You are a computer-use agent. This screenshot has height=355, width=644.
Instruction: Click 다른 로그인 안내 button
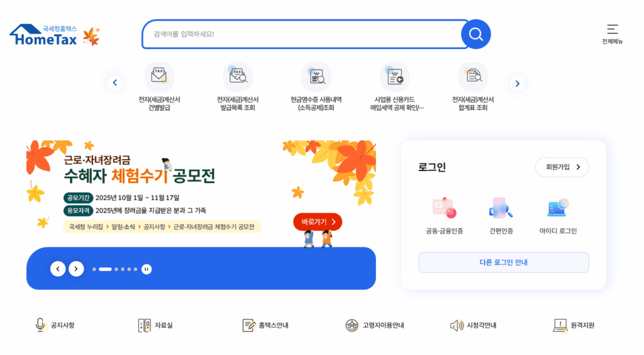click(x=503, y=262)
